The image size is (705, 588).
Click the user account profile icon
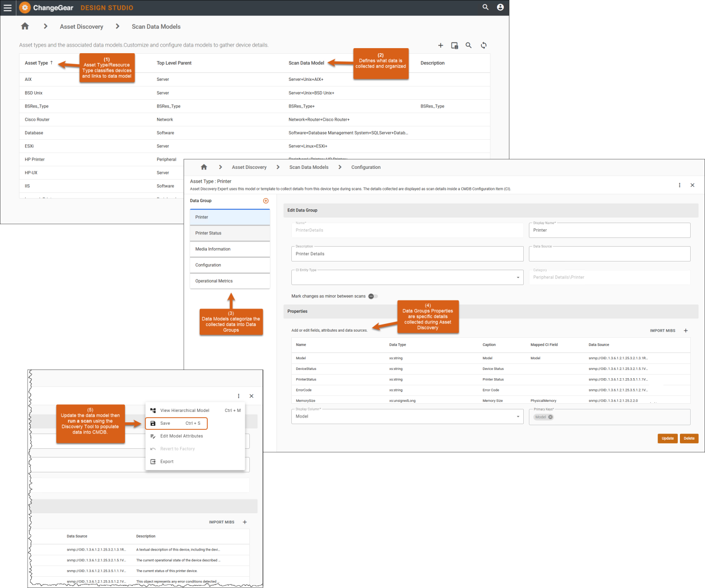[500, 7]
